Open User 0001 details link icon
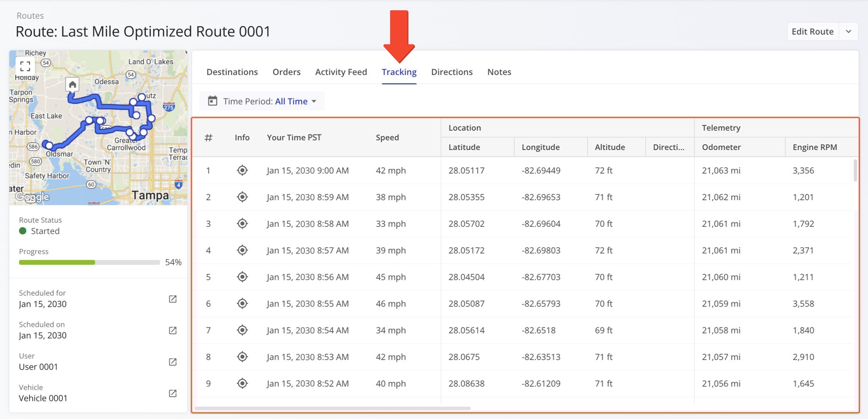The image size is (868, 419). pyautogui.click(x=172, y=362)
